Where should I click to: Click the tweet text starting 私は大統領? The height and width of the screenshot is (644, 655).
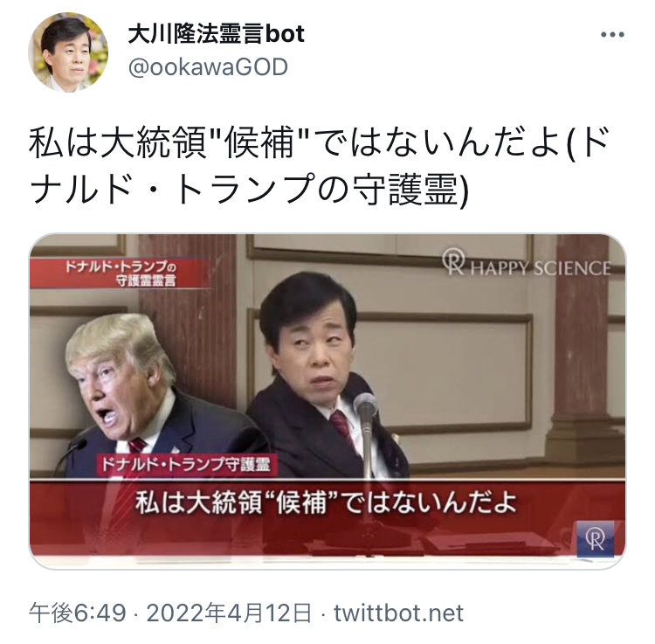pyautogui.click(x=320, y=165)
